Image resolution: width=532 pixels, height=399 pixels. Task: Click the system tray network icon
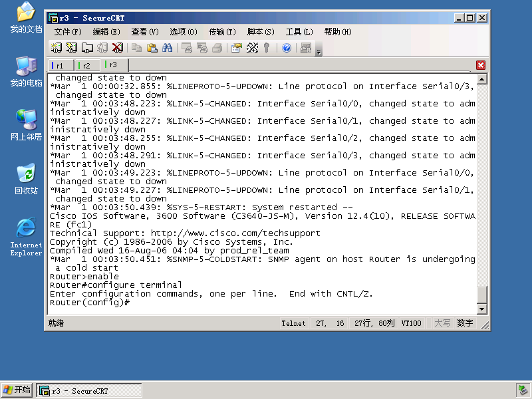coord(523,390)
